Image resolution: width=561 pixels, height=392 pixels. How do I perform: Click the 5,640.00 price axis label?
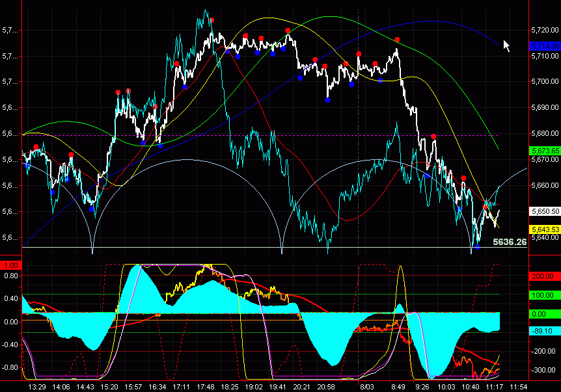click(545, 237)
